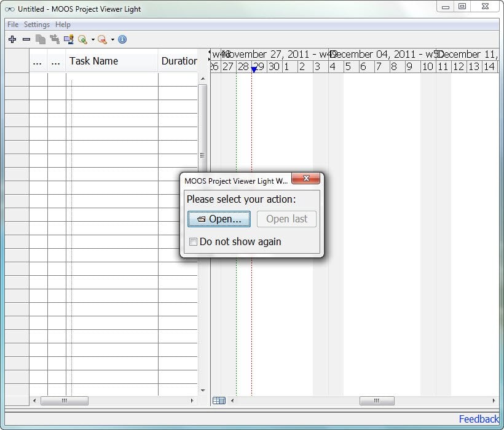Image resolution: width=504 pixels, height=430 pixels.
Task: Open the File menu
Action: click(13, 25)
